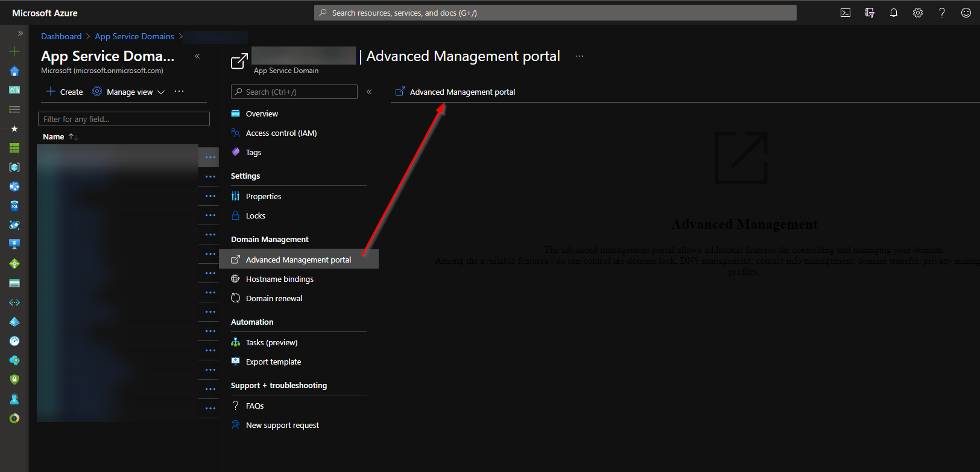This screenshot has width=980, height=472.
Task: Collapse the resource menu with double chevron
Action: click(x=369, y=92)
